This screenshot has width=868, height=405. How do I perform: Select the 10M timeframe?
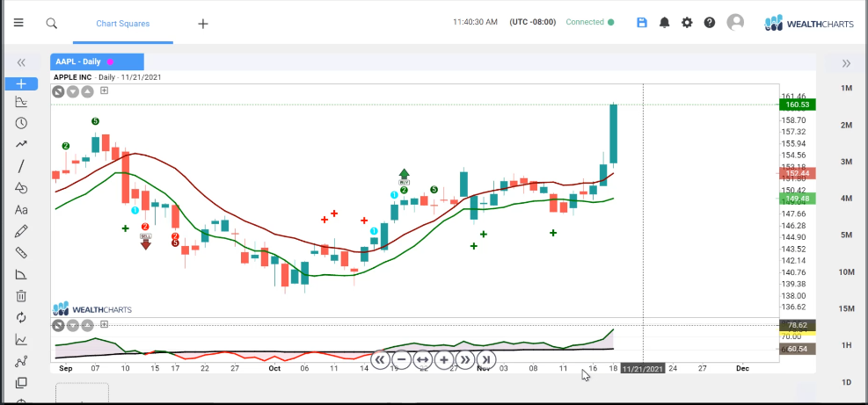coord(846,271)
